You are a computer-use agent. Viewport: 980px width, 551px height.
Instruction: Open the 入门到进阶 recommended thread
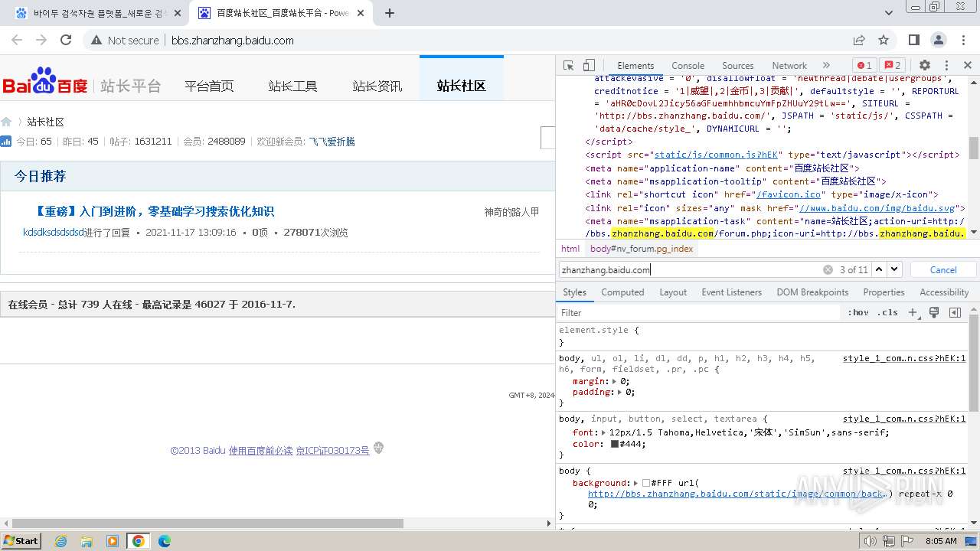153,211
